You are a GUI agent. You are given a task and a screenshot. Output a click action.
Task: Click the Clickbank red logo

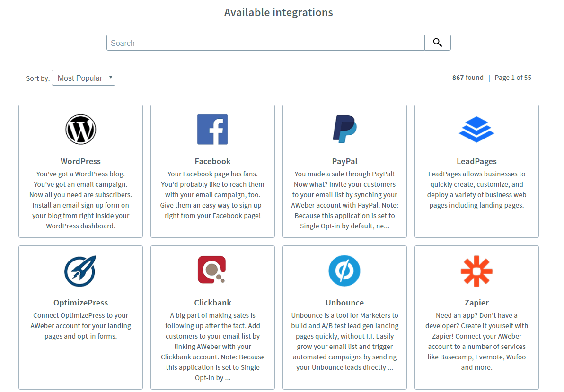tap(212, 270)
